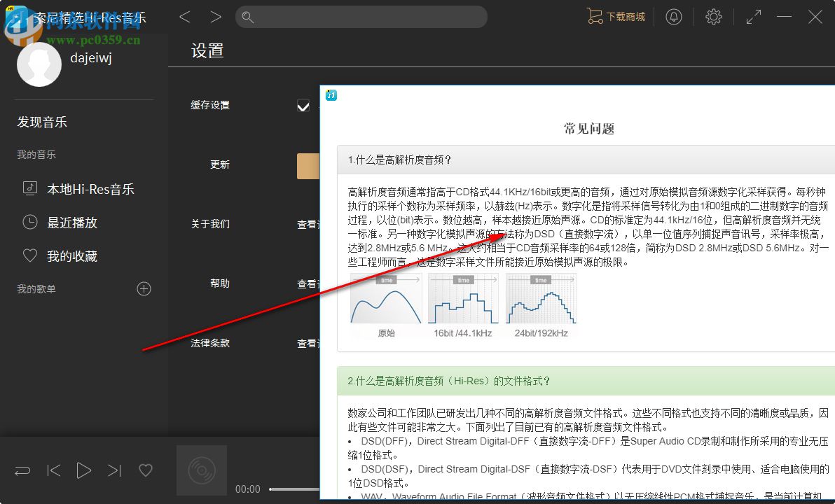This screenshot has height=504, width=835.
Task: Open 我的收藏 heart icon
Action: pyautogui.click(x=30, y=255)
